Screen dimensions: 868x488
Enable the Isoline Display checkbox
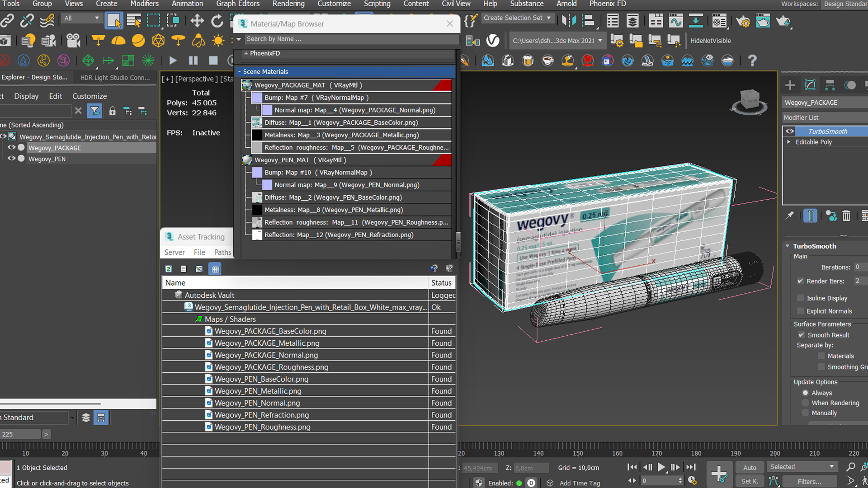tap(800, 298)
